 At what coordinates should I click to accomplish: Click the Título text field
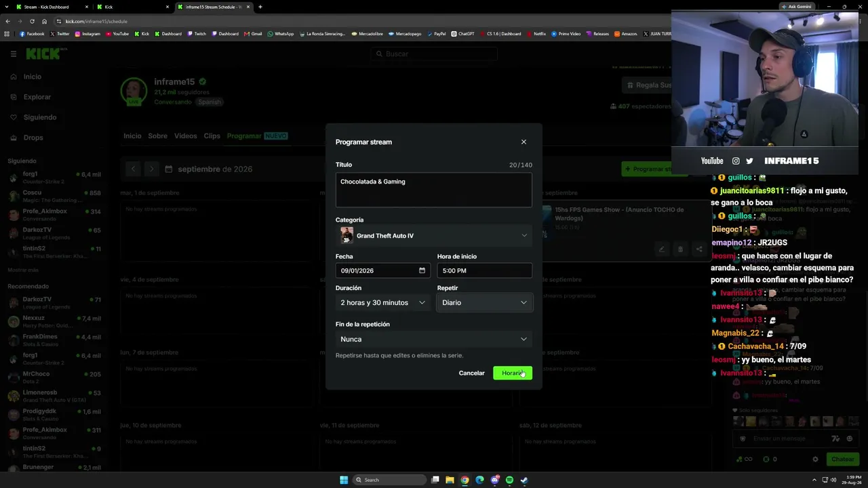pos(434,189)
